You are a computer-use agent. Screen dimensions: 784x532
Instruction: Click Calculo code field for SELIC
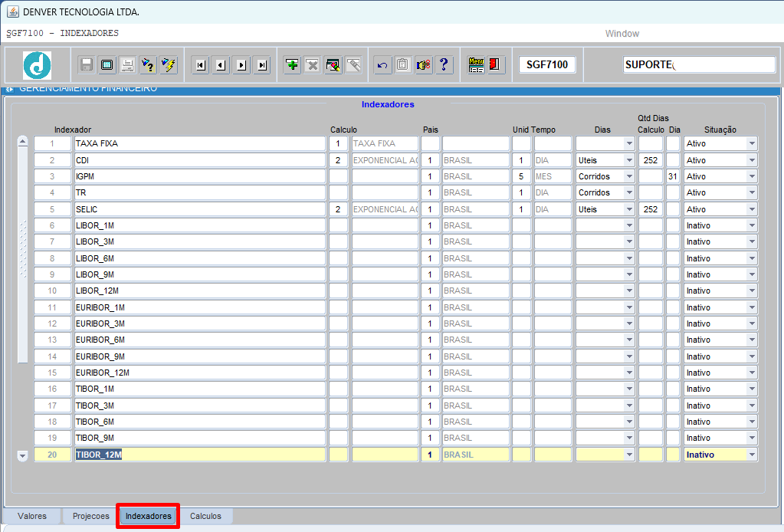pyautogui.click(x=338, y=209)
